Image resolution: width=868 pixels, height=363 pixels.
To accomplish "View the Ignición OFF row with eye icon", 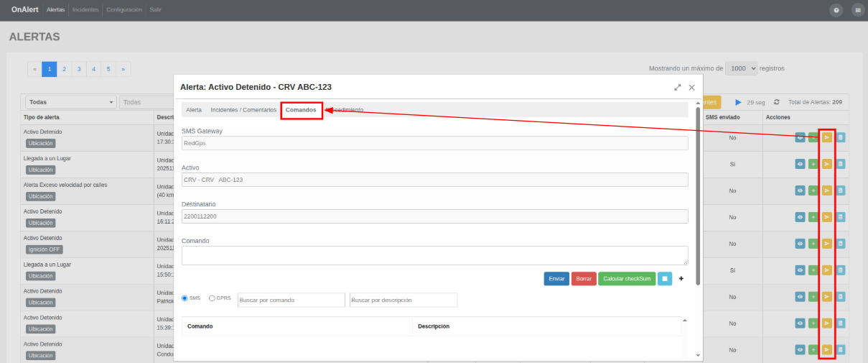I will tap(800, 244).
